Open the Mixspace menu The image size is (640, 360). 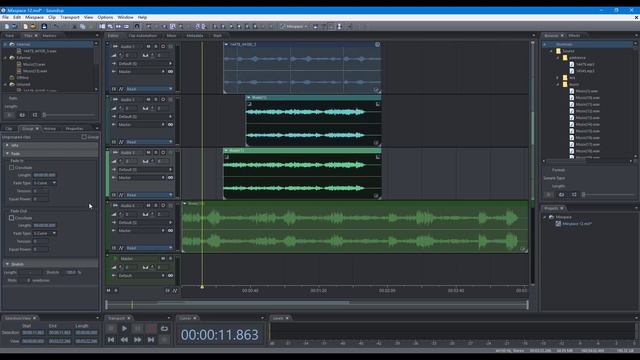(x=34, y=18)
